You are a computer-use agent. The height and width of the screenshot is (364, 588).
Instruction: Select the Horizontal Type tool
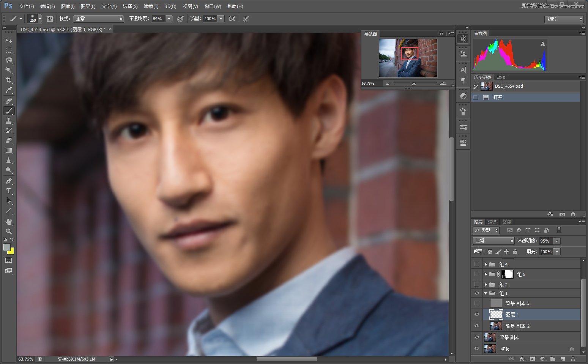coord(8,191)
